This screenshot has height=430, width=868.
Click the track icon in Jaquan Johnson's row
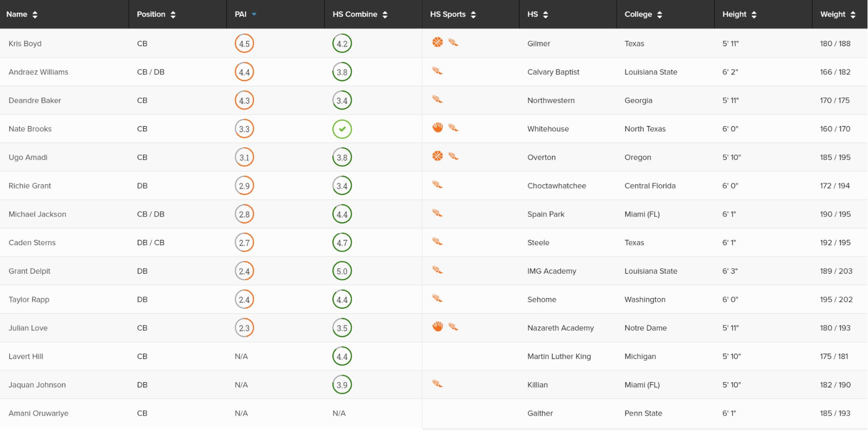pos(437,384)
